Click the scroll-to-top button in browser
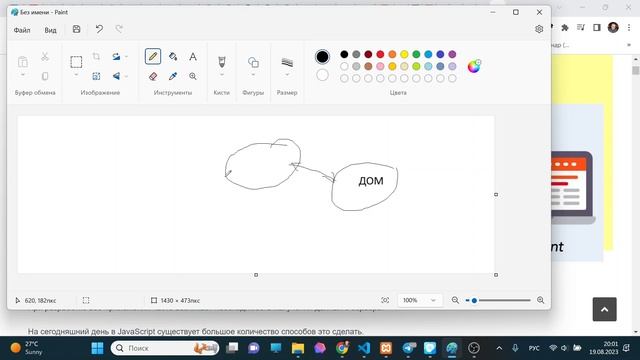The height and width of the screenshot is (360, 640). coord(604,309)
